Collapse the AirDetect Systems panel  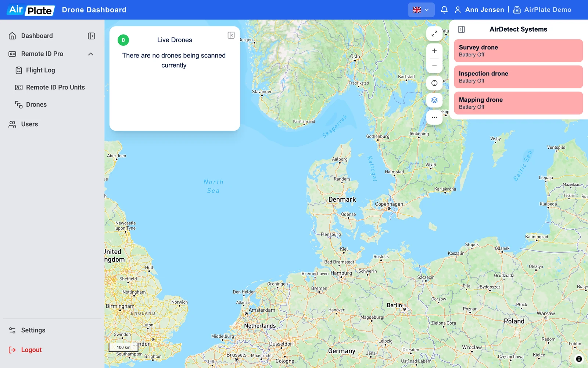tap(462, 29)
